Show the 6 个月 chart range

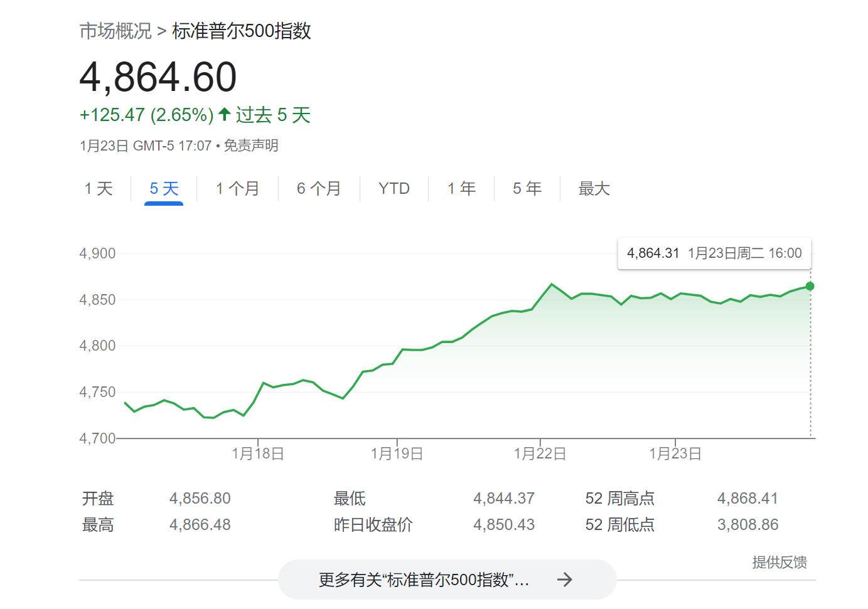319,189
